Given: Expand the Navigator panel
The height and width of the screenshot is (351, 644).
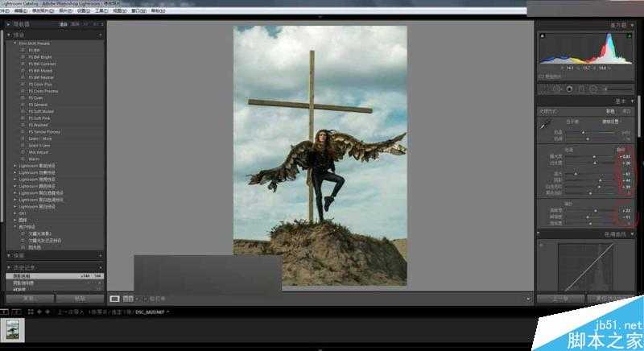Looking at the screenshot, I should tap(9, 26).
